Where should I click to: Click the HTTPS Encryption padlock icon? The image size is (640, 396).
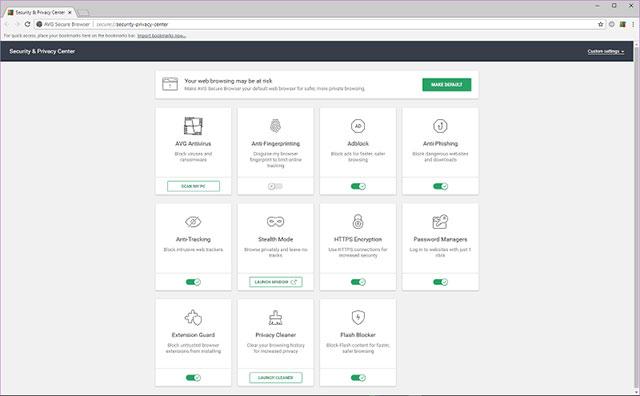358,221
